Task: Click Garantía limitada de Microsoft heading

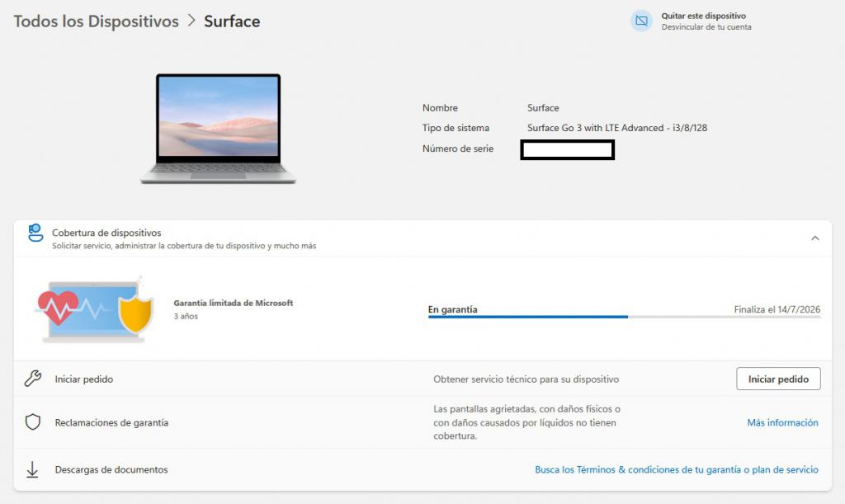Action: (x=234, y=304)
